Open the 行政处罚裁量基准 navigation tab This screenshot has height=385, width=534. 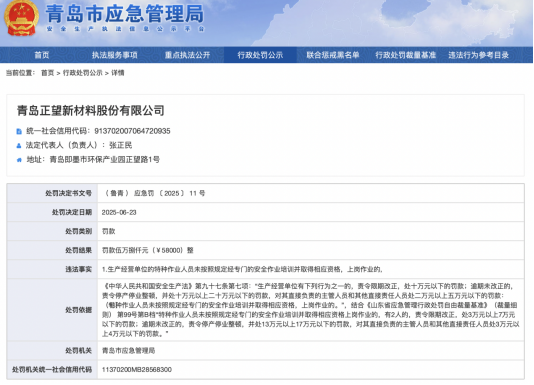pyautogui.click(x=406, y=55)
